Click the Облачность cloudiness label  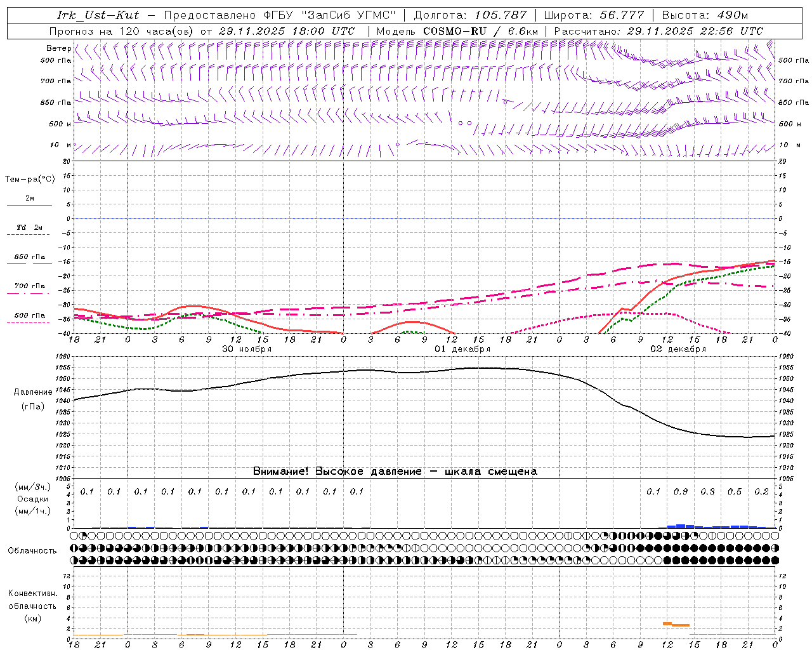click(32, 550)
